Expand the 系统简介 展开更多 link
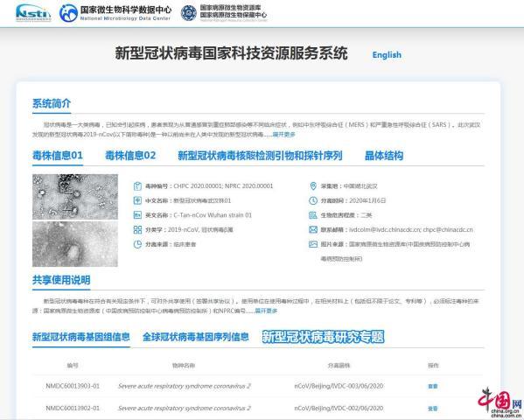 click(283, 135)
